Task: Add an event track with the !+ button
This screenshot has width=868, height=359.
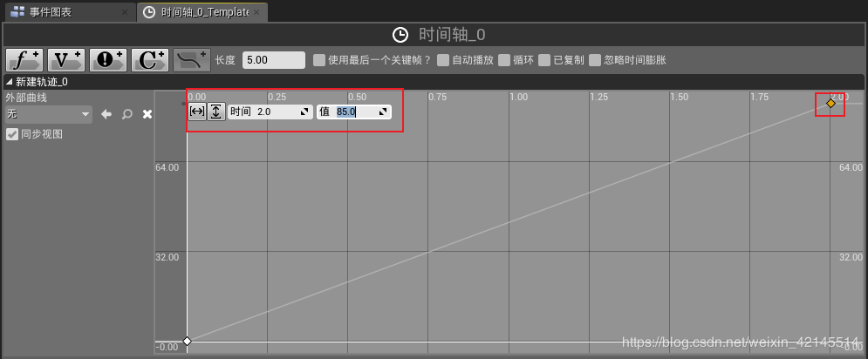Action: click(108, 60)
